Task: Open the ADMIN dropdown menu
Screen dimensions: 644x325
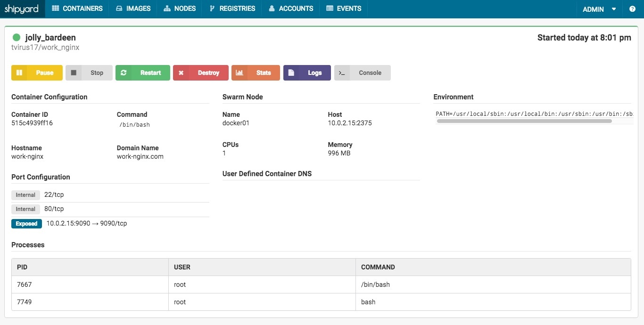Action: [x=599, y=9]
